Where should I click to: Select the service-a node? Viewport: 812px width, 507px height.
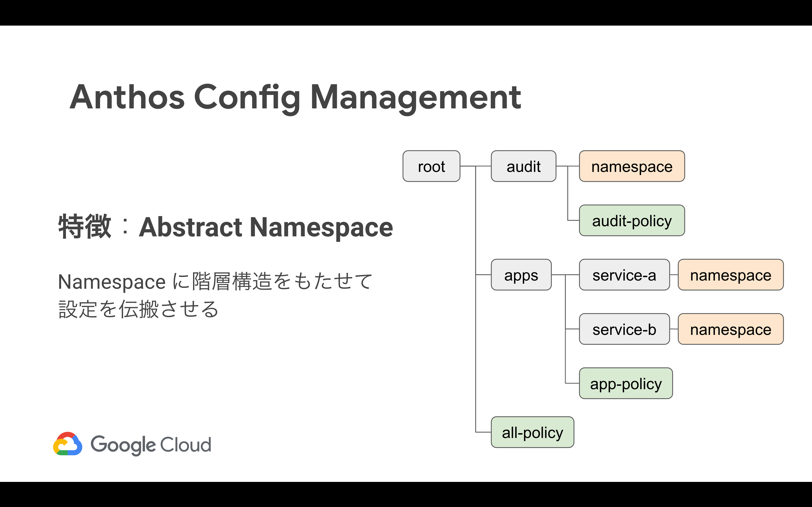pos(624,275)
